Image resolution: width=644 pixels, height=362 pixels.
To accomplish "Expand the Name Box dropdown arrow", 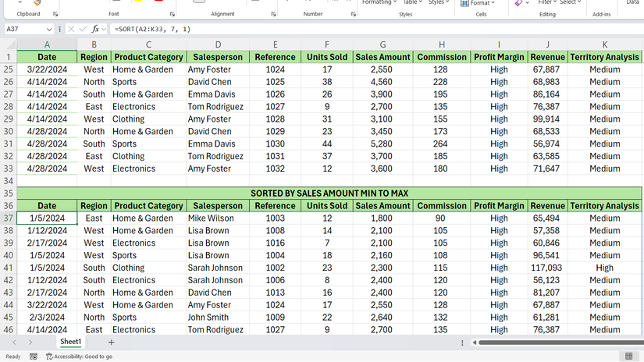I will 48,29.
